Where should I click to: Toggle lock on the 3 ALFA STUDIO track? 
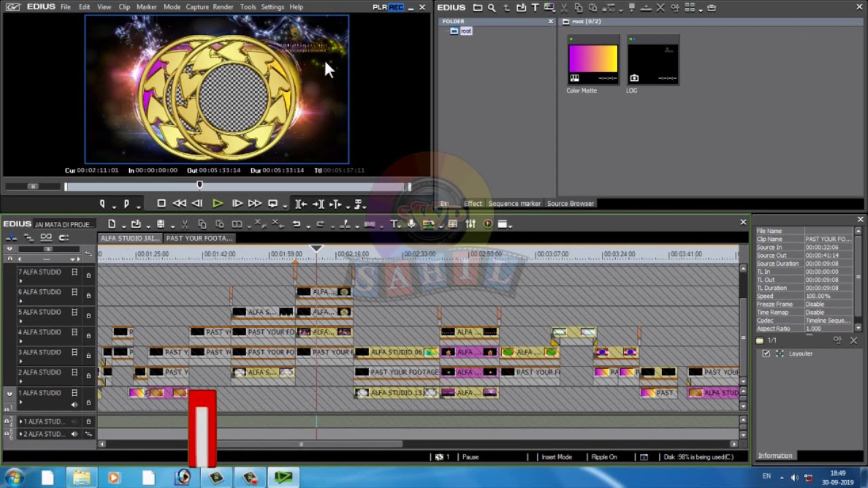88,355
